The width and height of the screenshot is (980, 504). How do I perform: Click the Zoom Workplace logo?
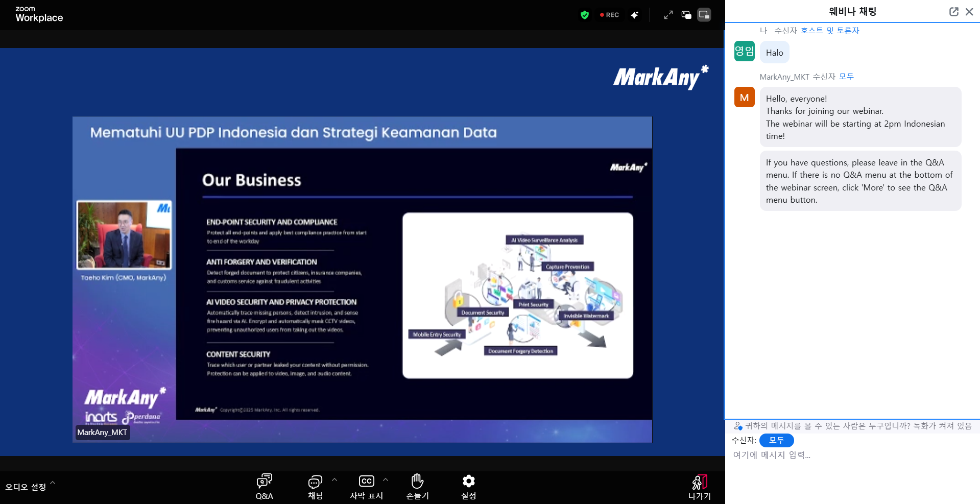[x=39, y=14]
